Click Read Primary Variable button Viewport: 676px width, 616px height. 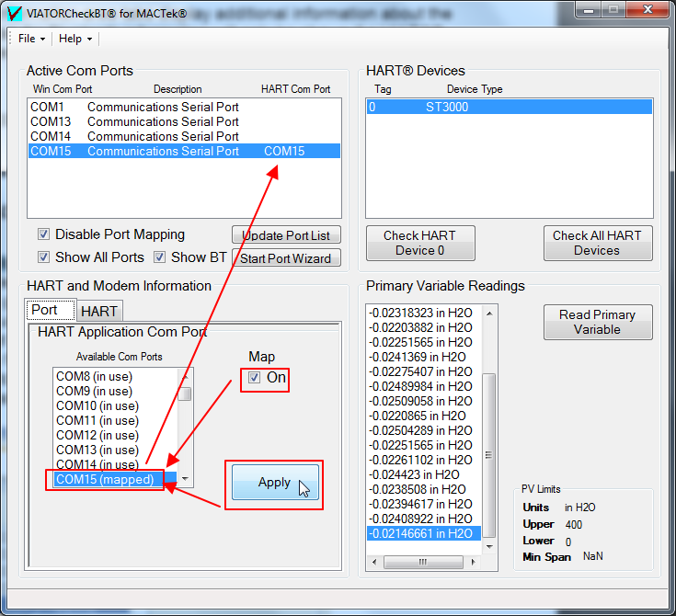pos(598,322)
